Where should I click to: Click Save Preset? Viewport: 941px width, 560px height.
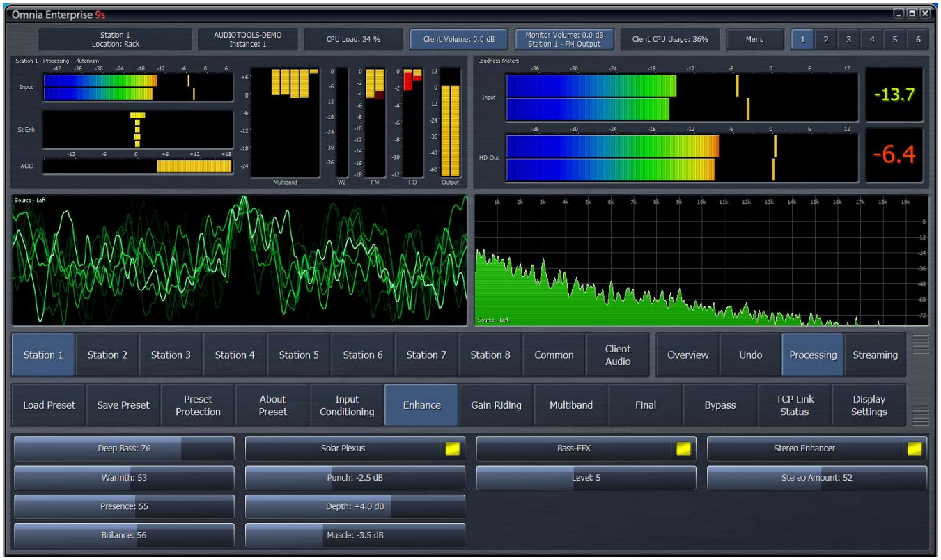[x=123, y=405]
